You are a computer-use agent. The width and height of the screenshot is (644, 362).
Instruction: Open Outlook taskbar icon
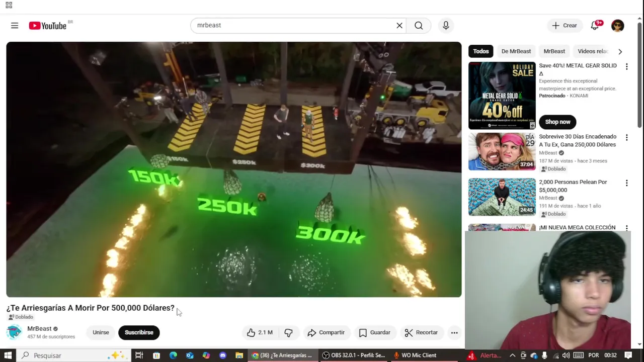coord(190,355)
